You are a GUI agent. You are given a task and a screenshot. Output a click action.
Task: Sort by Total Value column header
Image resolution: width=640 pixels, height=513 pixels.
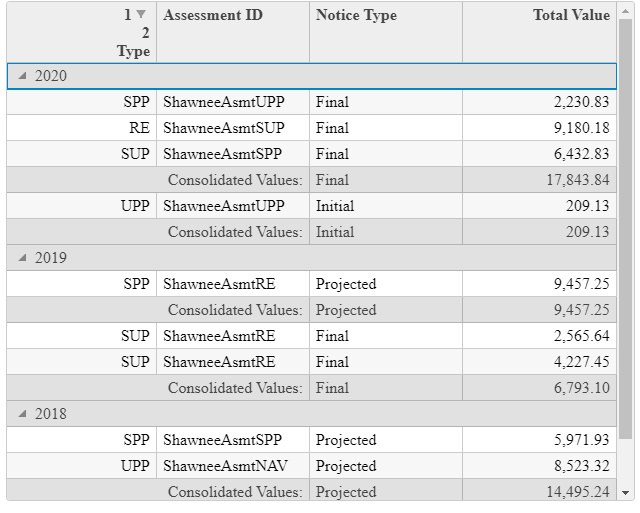tap(539, 32)
